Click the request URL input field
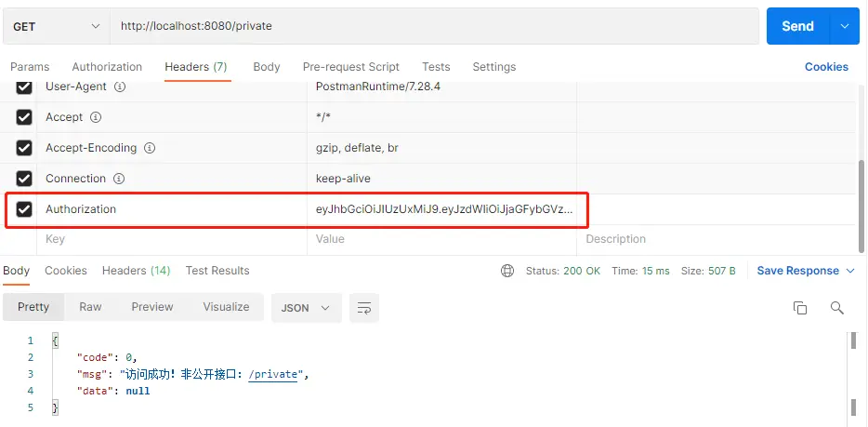The width and height of the screenshot is (868, 427). tap(435, 26)
